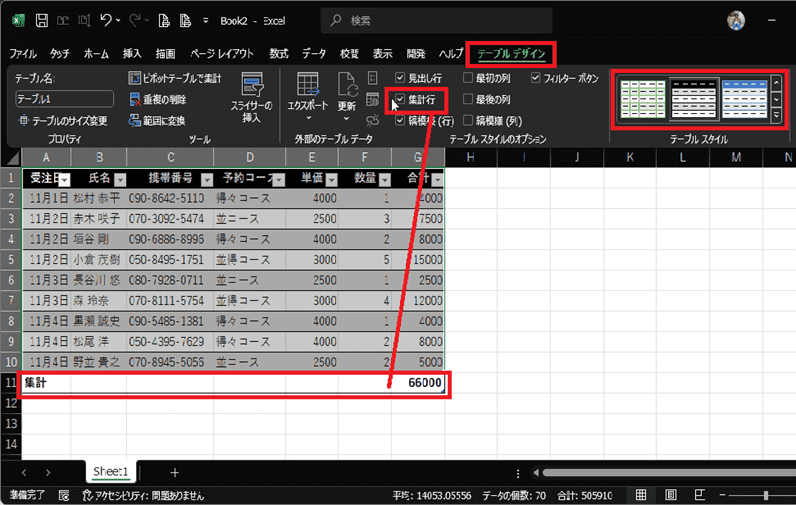Click the zoom slider in status bar
Screen dimensions: 796x505
(765, 494)
